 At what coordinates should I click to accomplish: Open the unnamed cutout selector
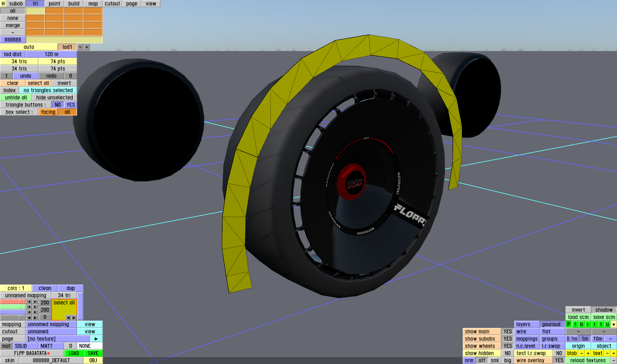(x=51, y=331)
